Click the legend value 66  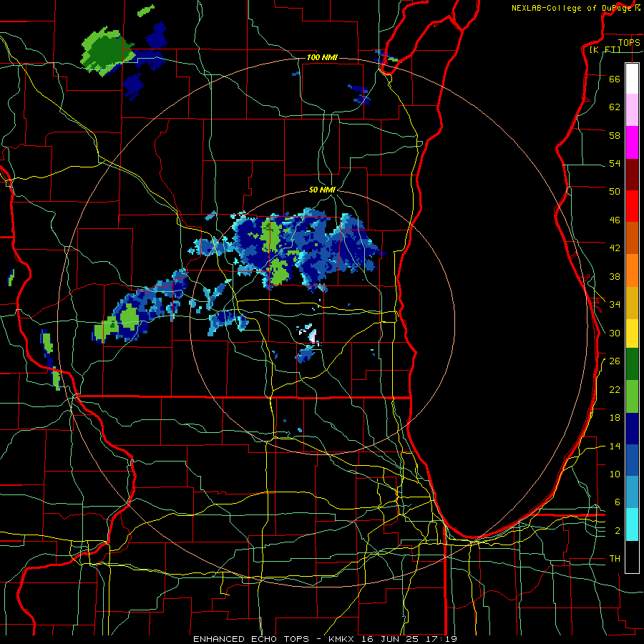coord(615,79)
